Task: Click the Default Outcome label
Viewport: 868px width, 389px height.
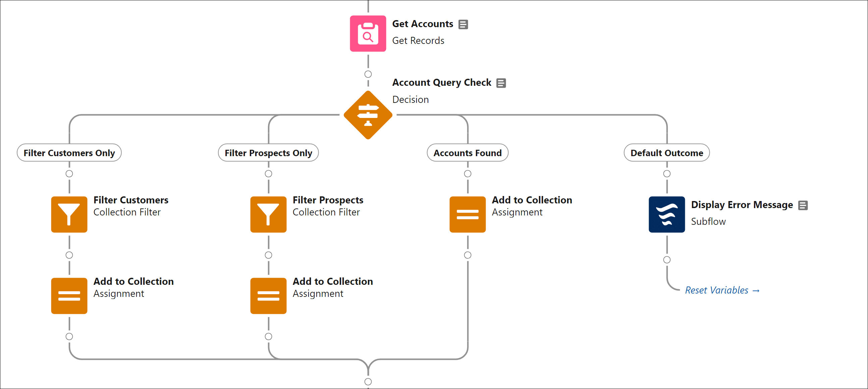Action: click(666, 153)
